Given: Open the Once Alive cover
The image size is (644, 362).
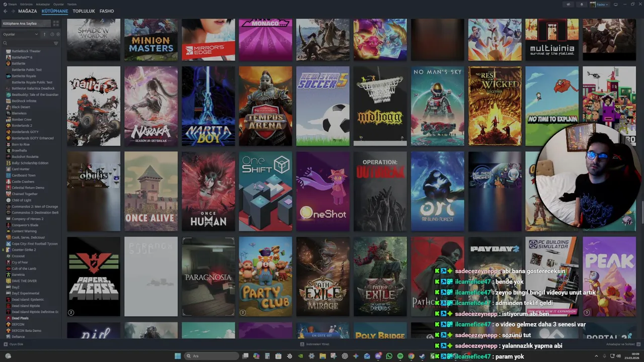Looking at the screenshot, I should [x=151, y=192].
